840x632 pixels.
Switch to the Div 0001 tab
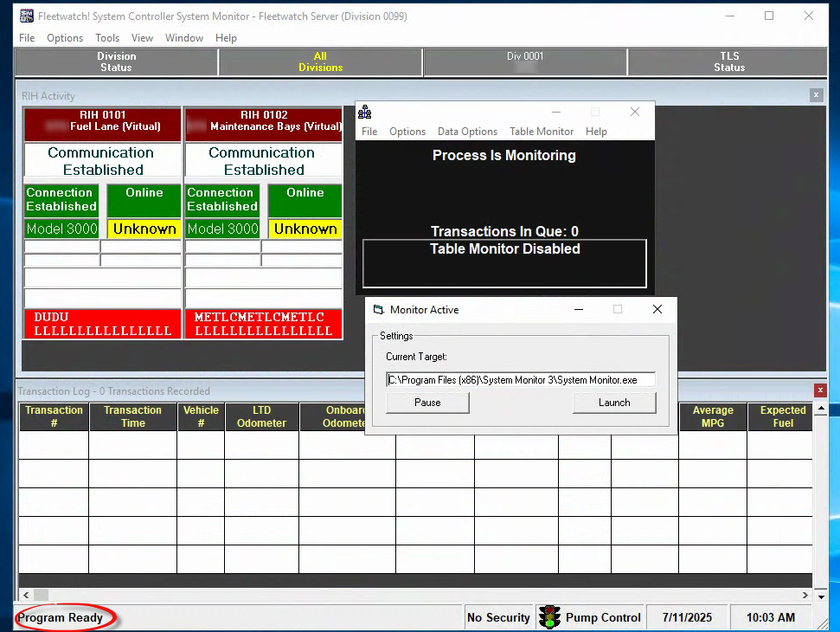(525, 61)
